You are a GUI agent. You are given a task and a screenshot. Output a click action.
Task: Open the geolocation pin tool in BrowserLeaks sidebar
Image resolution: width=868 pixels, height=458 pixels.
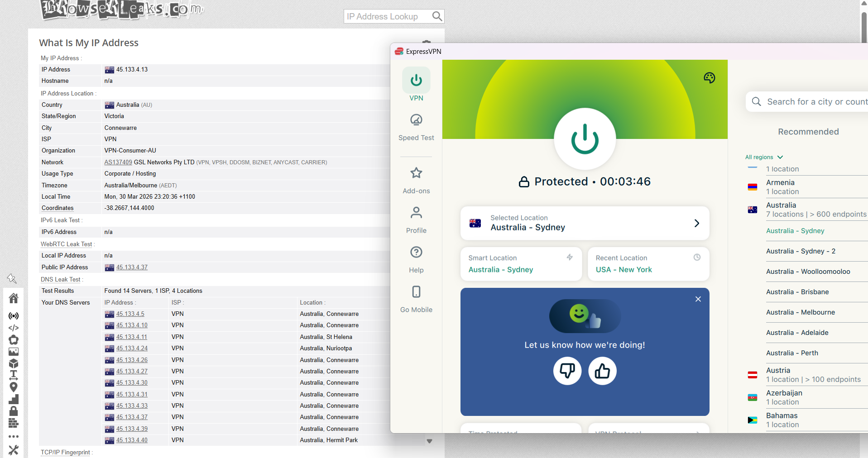pos(14,387)
